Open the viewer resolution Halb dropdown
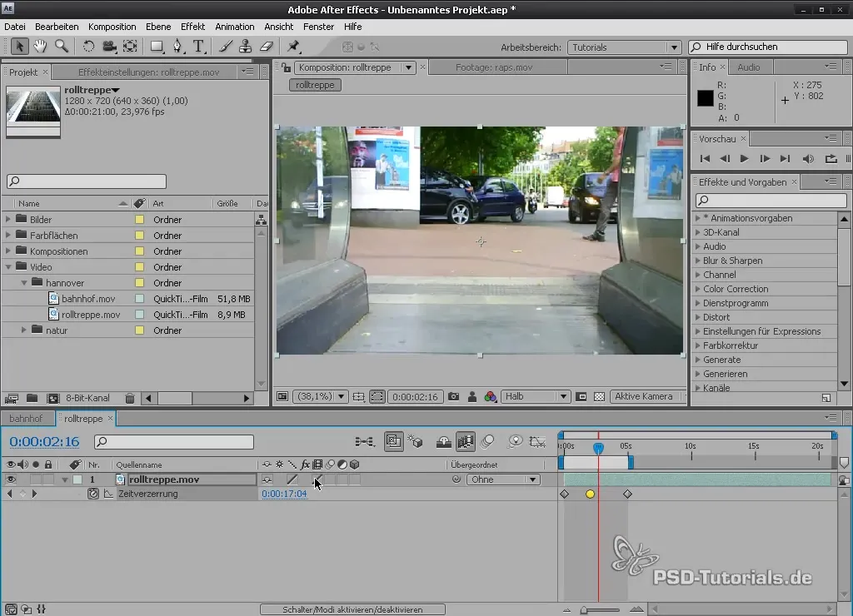This screenshot has width=853, height=616. click(x=536, y=396)
